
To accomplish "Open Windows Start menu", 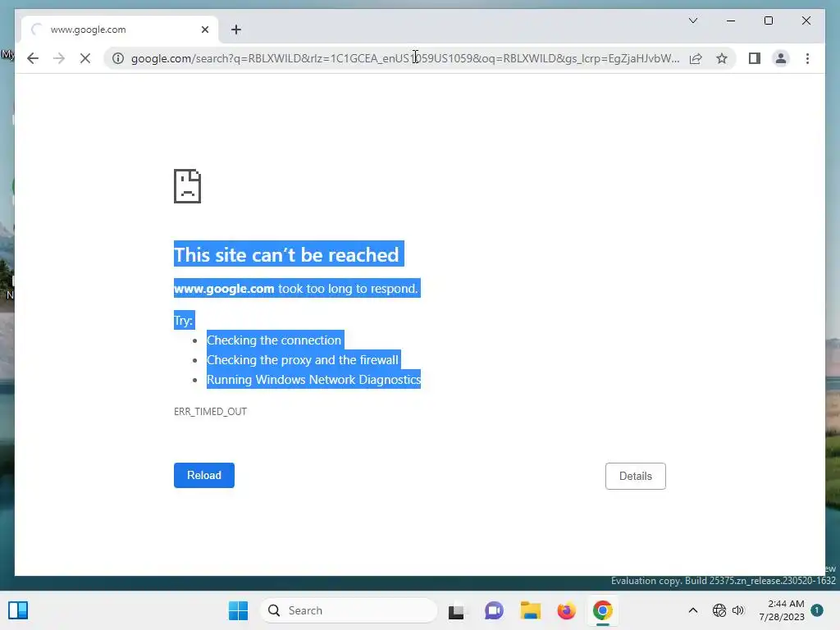I will click(x=239, y=610).
